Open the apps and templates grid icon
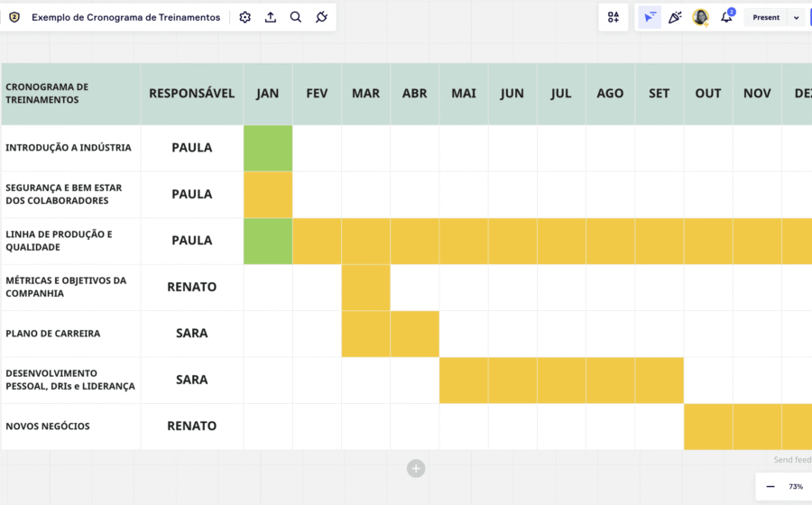Screen dimensions: 812x505 point(614,17)
